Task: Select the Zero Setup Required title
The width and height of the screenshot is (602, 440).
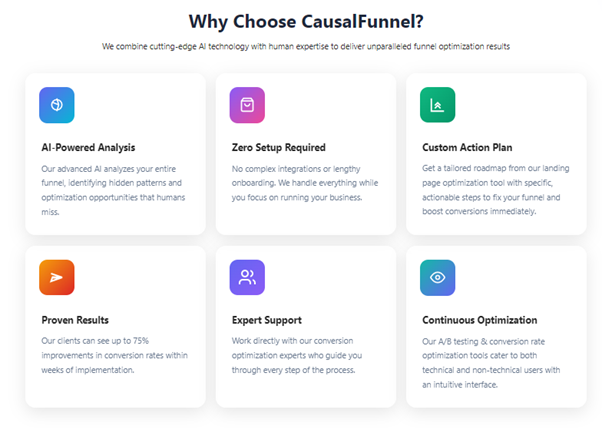Action: 278,147
